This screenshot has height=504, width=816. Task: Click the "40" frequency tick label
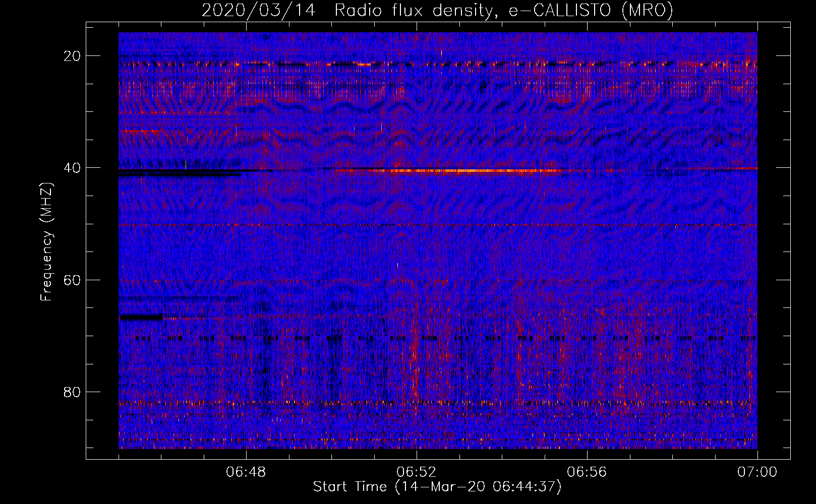tap(73, 168)
